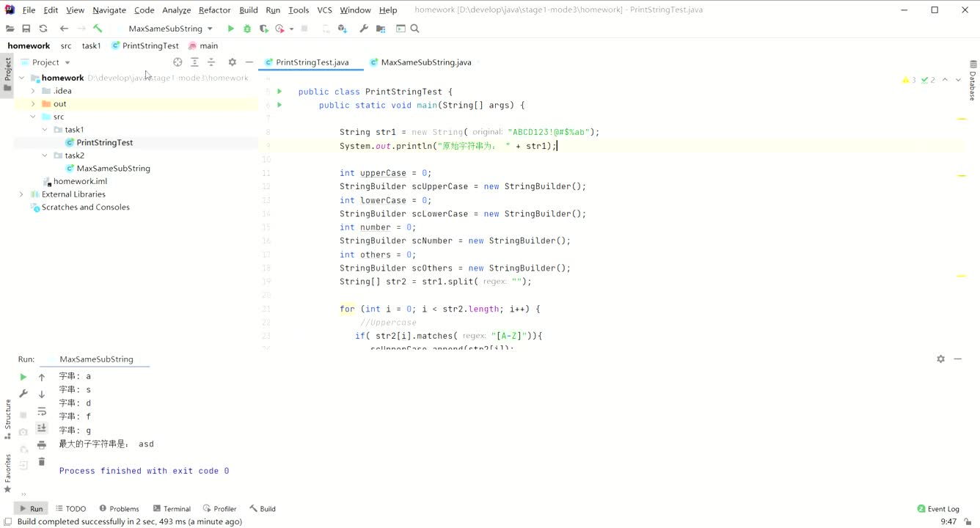The width and height of the screenshot is (980, 528).
Task: Open the Build menu
Action: [x=249, y=10]
